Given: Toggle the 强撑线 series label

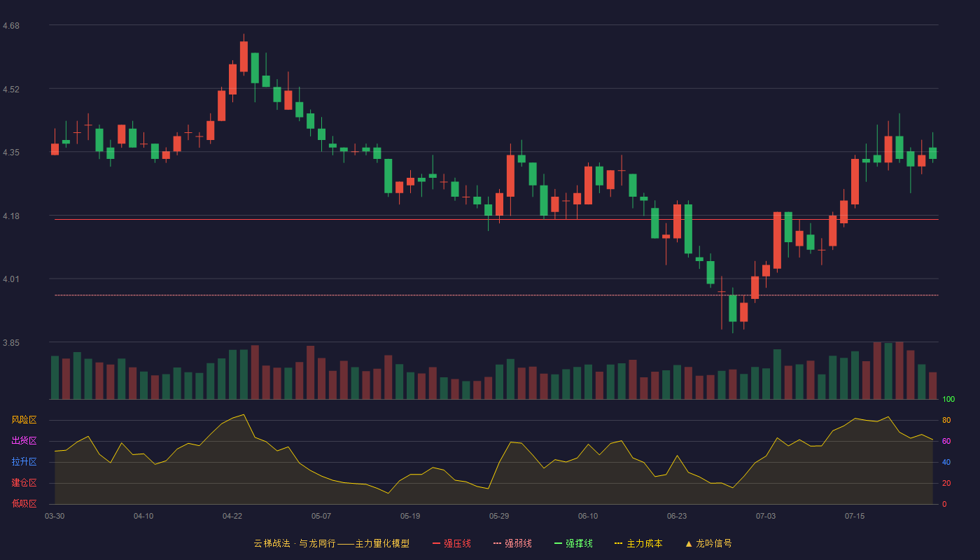Looking at the screenshot, I should 579,543.
